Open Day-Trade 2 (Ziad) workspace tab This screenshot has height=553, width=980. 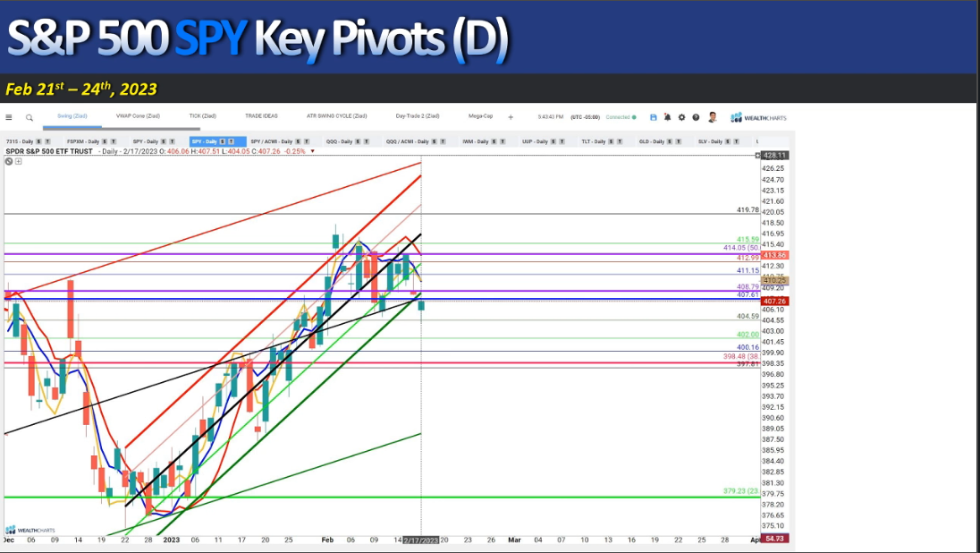point(418,116)
